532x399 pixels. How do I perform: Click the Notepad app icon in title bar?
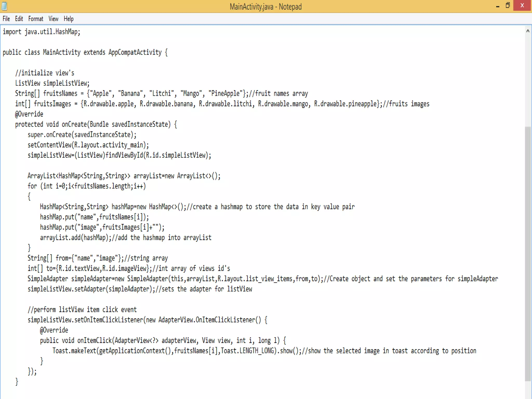(4, 6)
